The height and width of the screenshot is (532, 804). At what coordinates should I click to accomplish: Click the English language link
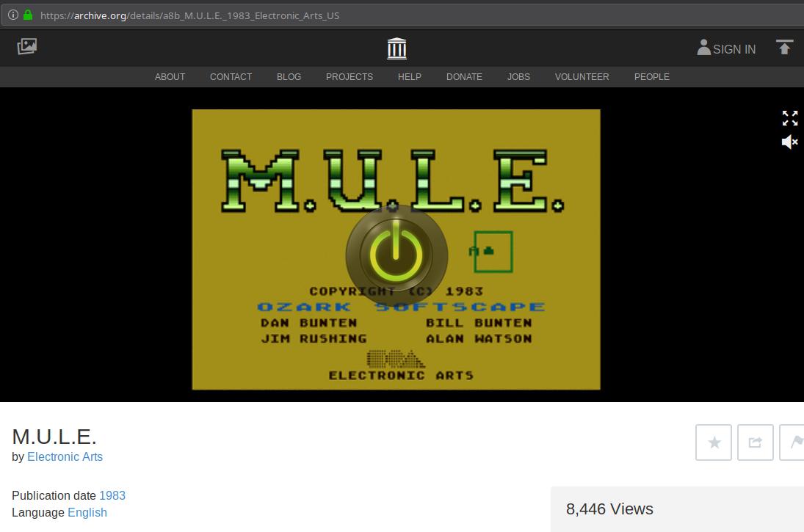click(x=87, y=512)
